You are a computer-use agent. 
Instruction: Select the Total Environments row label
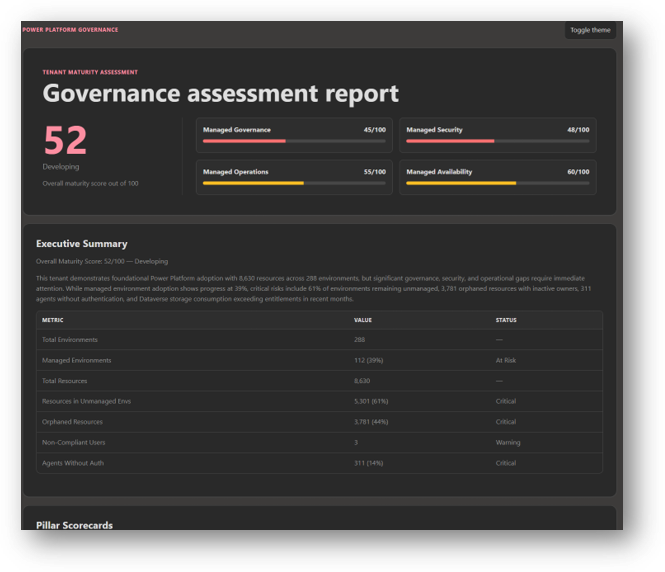(70, 340)
